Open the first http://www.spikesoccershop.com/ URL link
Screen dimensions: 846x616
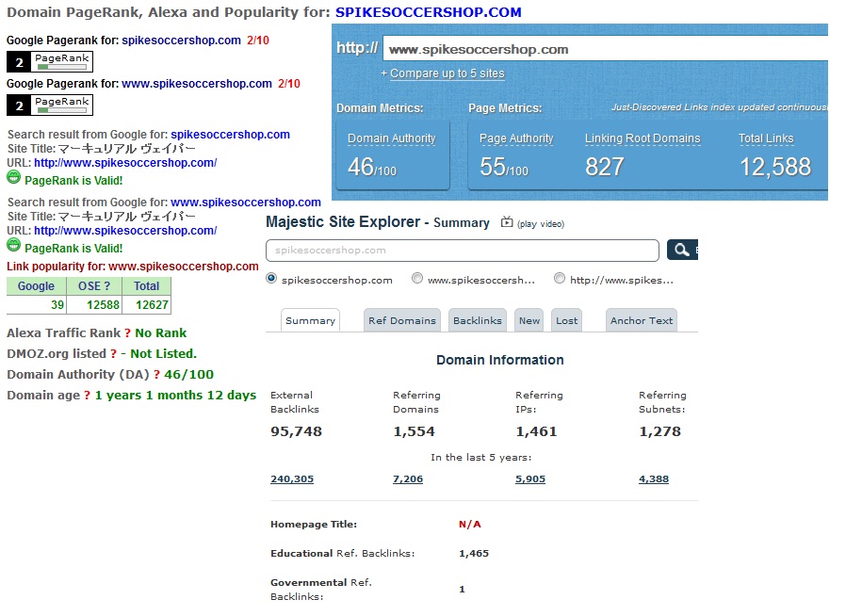tap(125, 162)
